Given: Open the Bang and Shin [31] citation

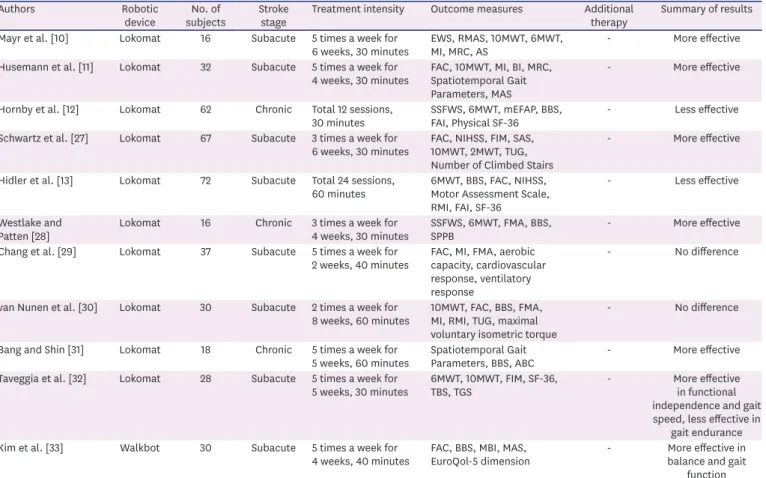Looking at the screenshot, I should pos(41,350).
